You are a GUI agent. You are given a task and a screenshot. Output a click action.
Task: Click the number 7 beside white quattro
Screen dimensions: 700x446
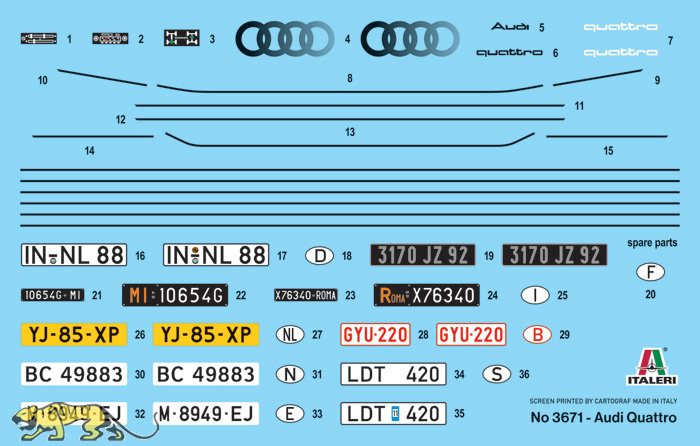pos(670,41)
